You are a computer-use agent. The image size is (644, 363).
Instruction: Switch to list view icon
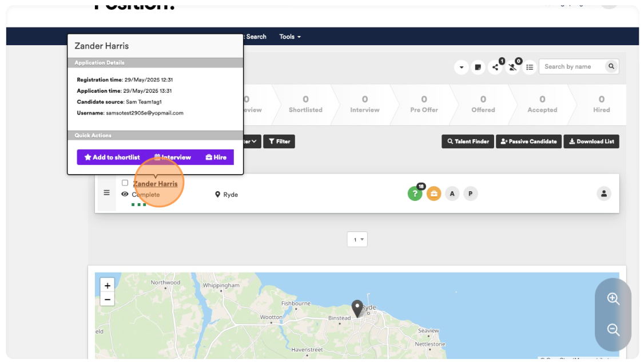(x=530, y=67)
